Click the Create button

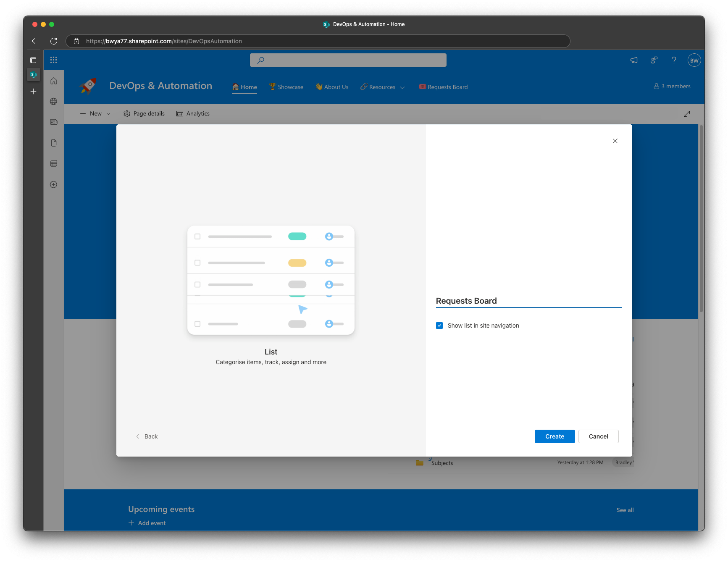coord(555,436)
